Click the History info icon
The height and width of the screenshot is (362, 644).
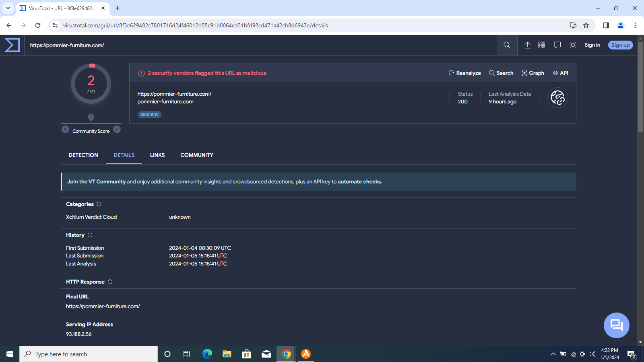click(x=90, y=235)
